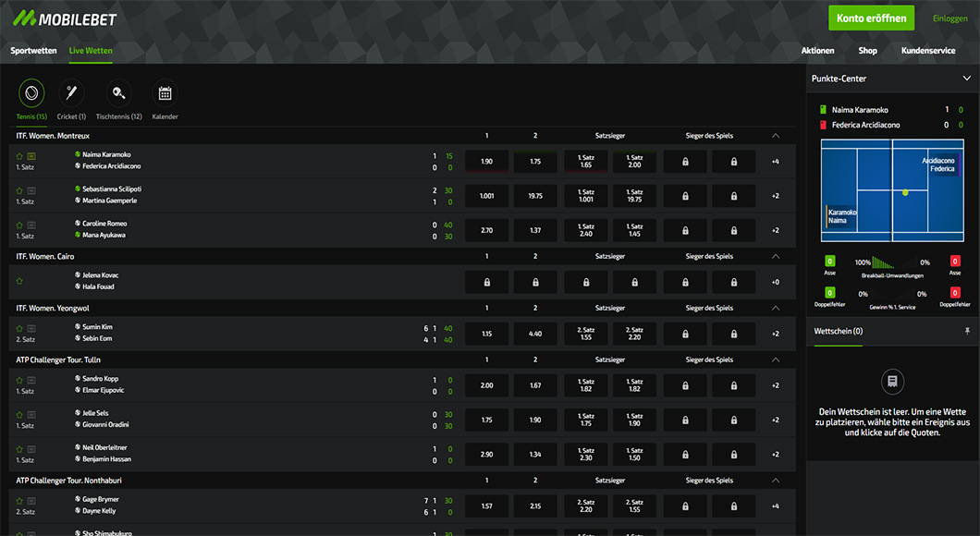Bet on Sebin Eom at odds 4.40

tap(535, 335)
